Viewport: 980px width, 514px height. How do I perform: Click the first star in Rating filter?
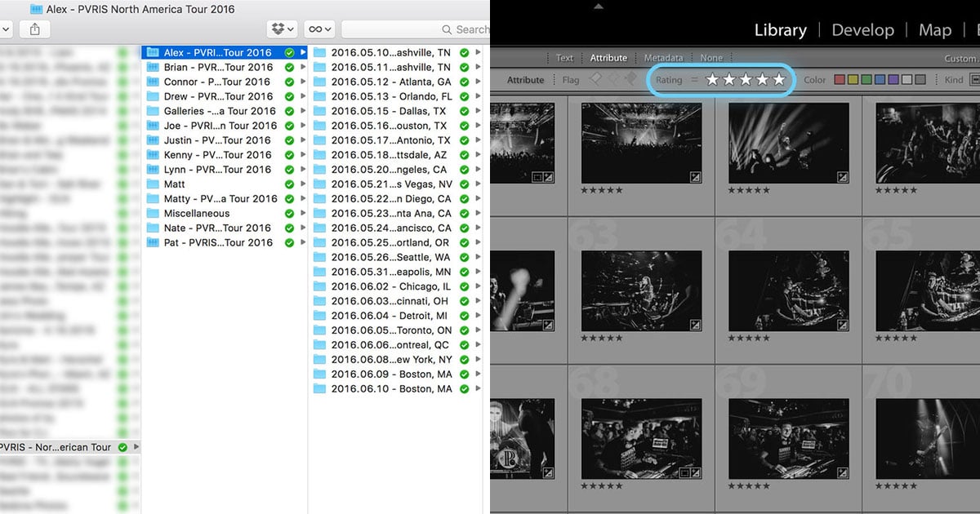click(713, 80)
